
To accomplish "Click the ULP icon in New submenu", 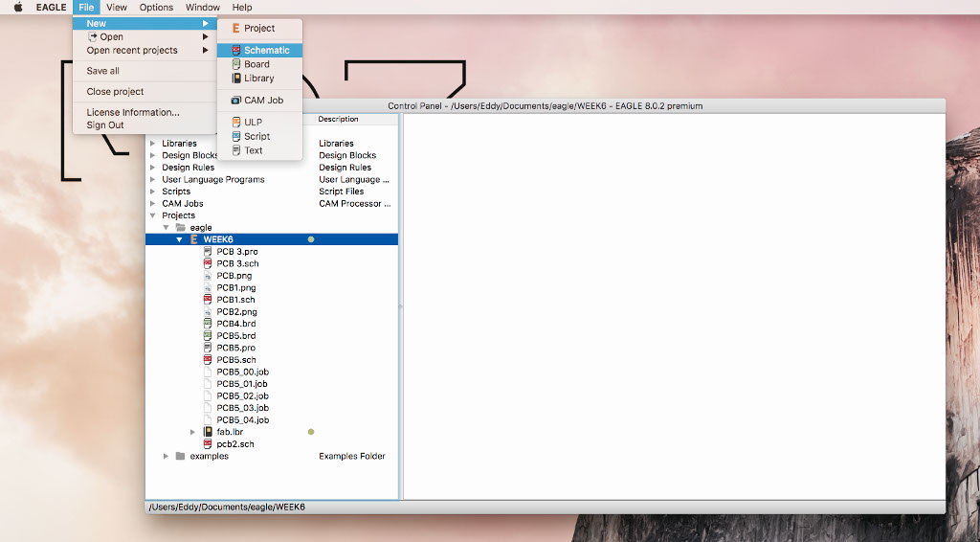I will click(x=236, y=122).
